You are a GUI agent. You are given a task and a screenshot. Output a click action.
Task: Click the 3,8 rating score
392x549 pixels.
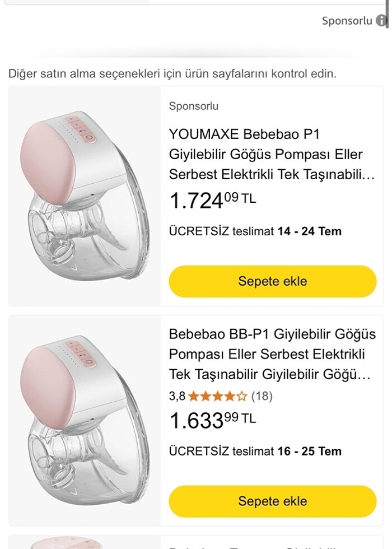click(176, 397)
